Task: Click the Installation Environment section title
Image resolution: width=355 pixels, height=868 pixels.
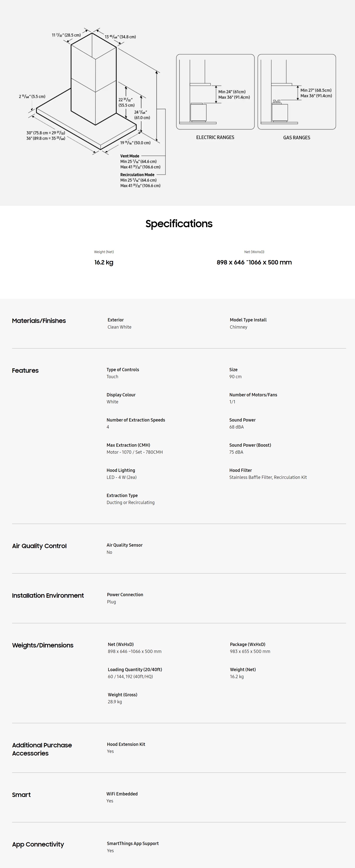Action: click(48, 595)
